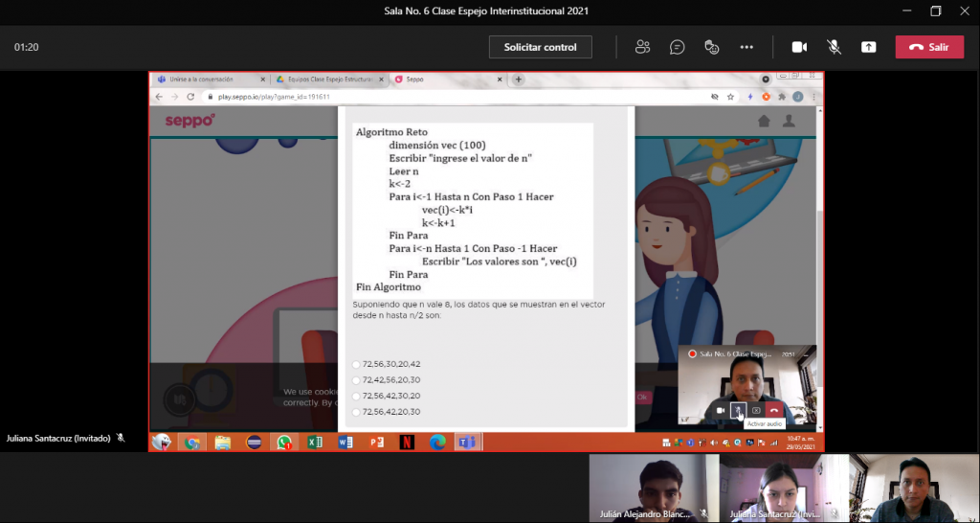Open Word from the taskbar
The width and height of the screenshot is (980, 523).
pyautogui.click(x=345, y=443)
